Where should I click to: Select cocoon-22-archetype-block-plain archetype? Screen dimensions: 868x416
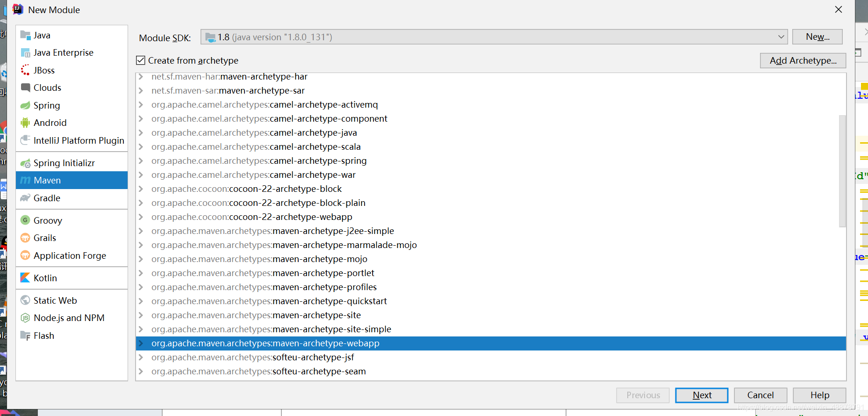pos(491,203)
